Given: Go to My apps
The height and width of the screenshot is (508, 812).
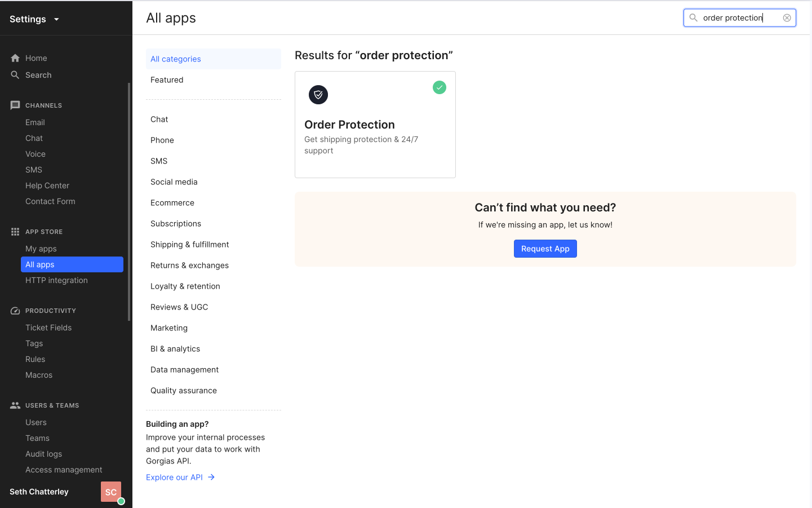Looking at the screenshot, I should (41, 249).
